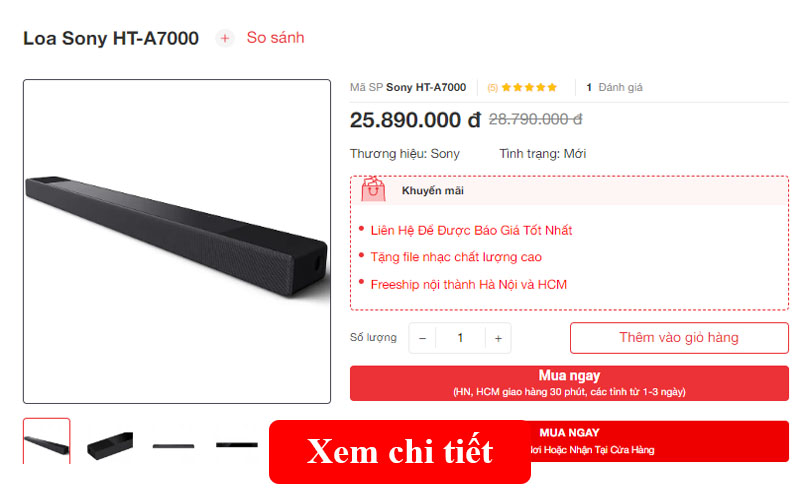The width and height of the screenshot is (800, 494).
Task: Focus the Số lượng quantity field
Action: point(460,338)
